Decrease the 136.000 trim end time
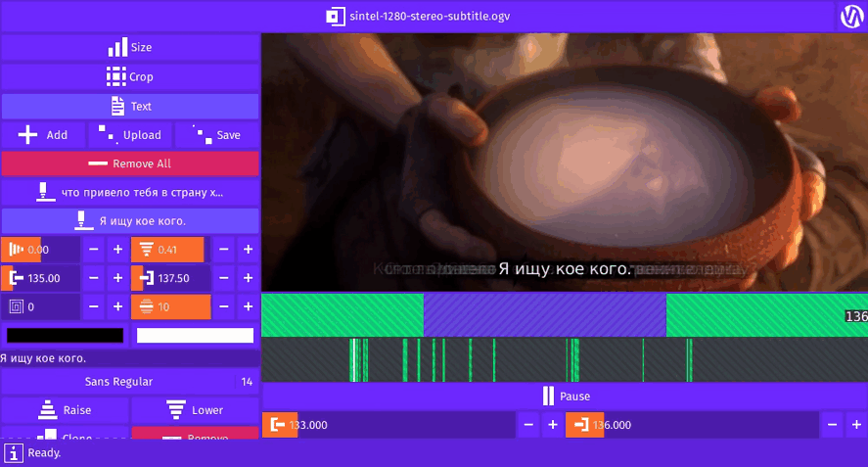 (832, 425)
